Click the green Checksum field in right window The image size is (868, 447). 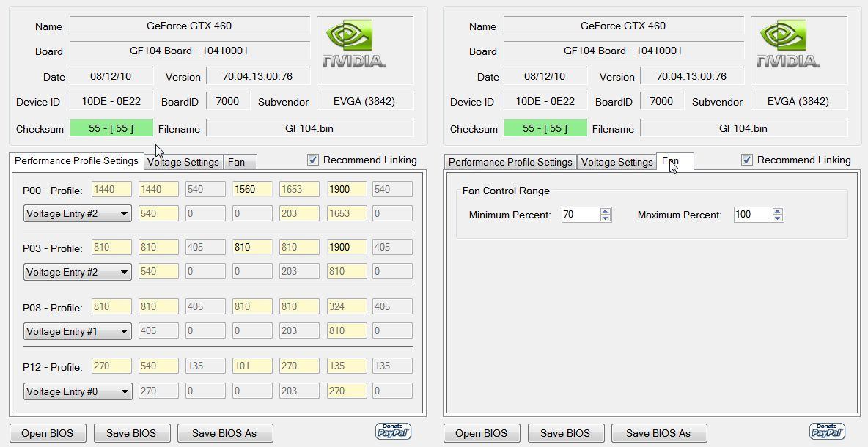545,128
